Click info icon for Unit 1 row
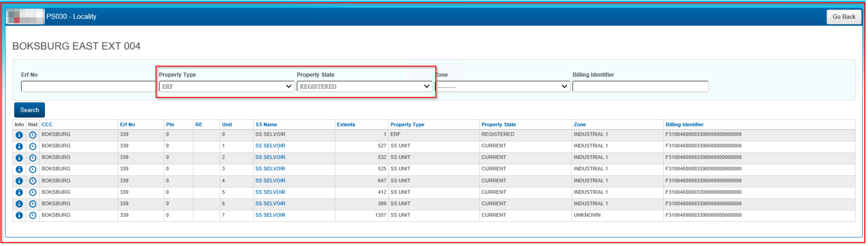This screenshot has width=868, height=246. pyautogui.click(x=19, y=146)
